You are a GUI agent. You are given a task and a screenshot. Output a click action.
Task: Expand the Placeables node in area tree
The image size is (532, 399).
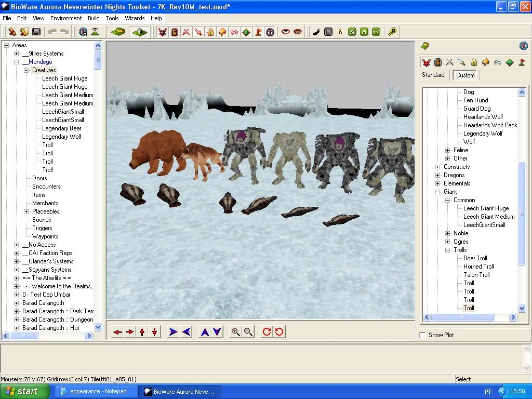click(x=26, y=211)
